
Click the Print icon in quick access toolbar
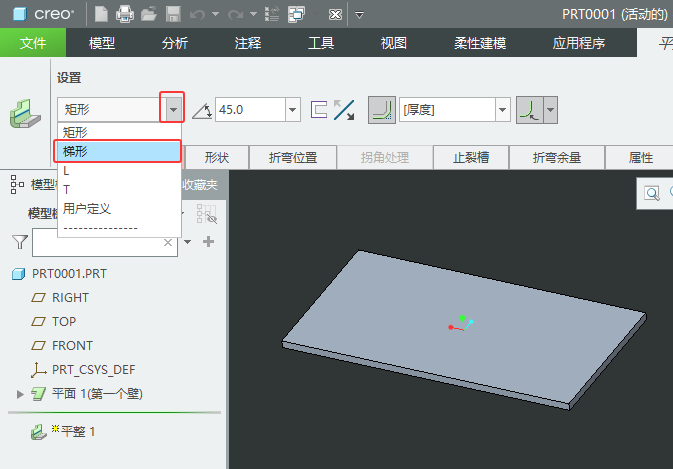[x=125, y=14]
